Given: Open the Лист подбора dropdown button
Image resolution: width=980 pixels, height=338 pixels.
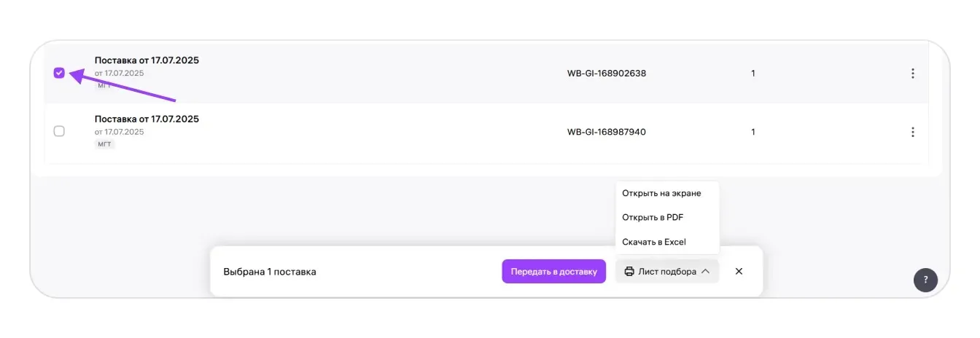Looking at the screenshot, I should tap(667, 272).
